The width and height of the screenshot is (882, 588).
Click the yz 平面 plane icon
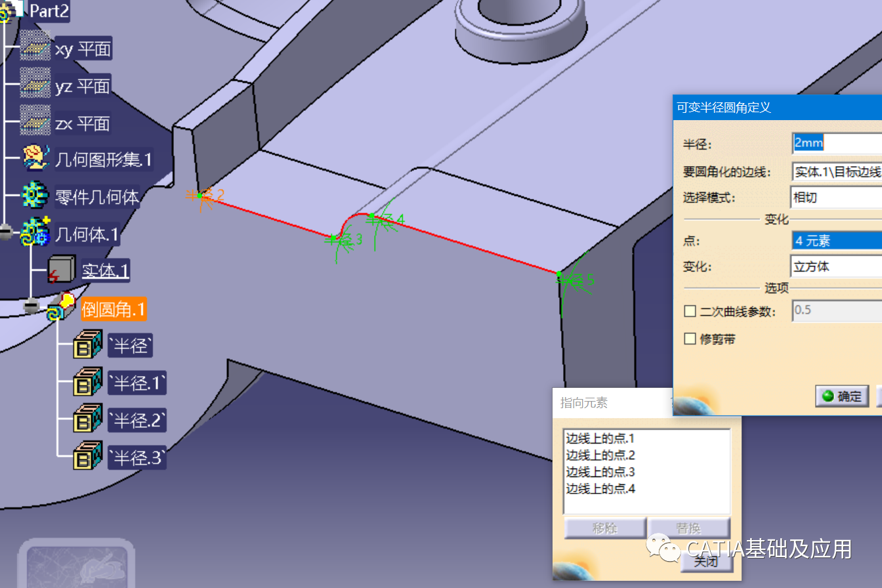click(x=35, y=83)
